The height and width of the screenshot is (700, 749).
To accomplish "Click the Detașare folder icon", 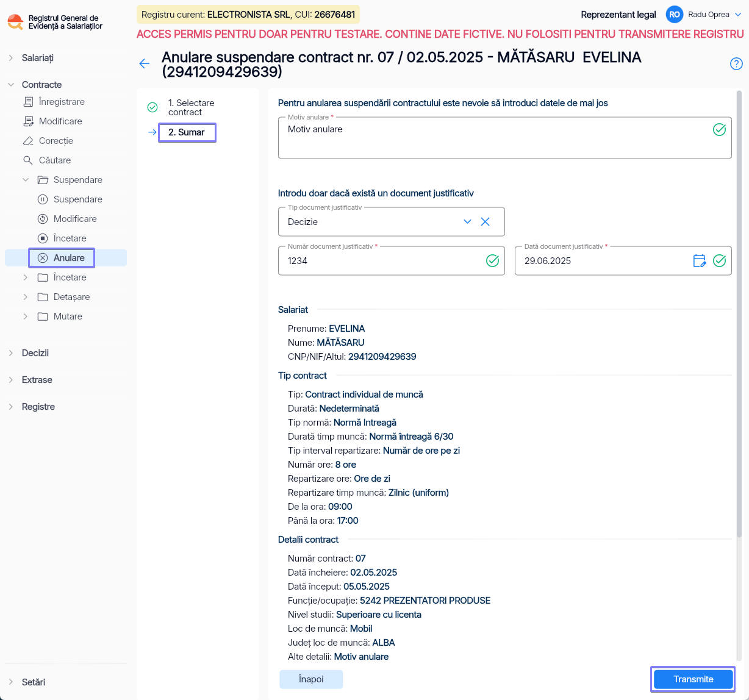I will point(43,297).
